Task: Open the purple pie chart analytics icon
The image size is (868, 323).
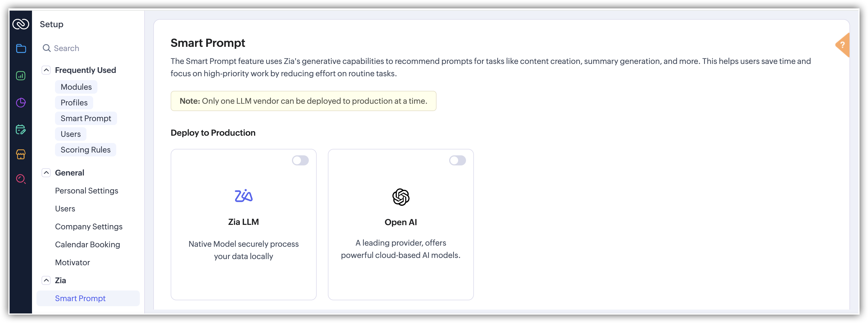Action: tap(21, 103)
